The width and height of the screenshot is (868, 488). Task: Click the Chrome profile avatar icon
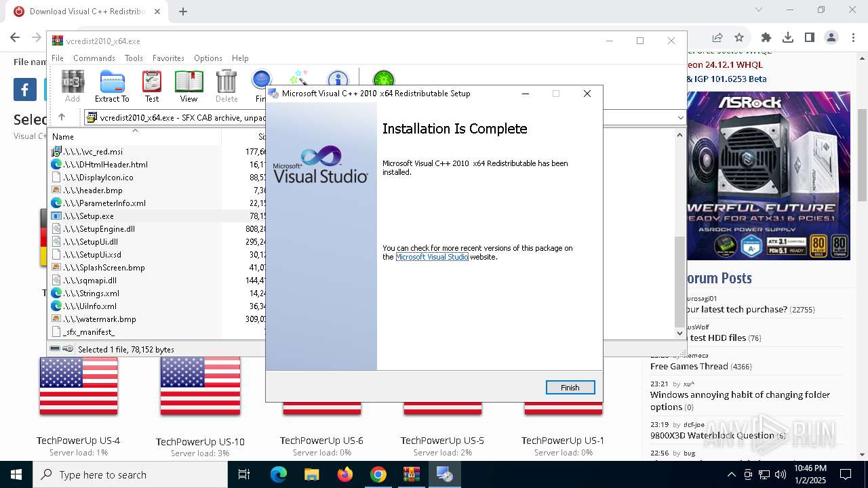click(831, 38)
